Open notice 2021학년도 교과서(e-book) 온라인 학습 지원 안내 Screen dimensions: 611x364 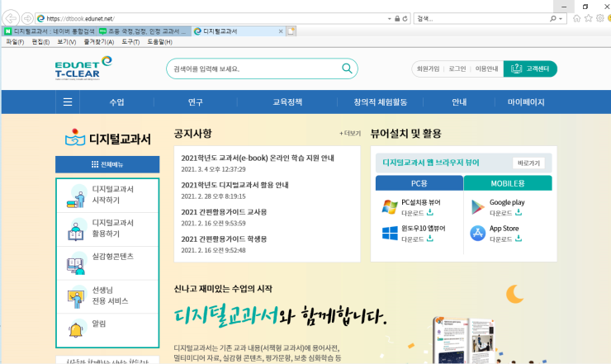pos(258,158)
